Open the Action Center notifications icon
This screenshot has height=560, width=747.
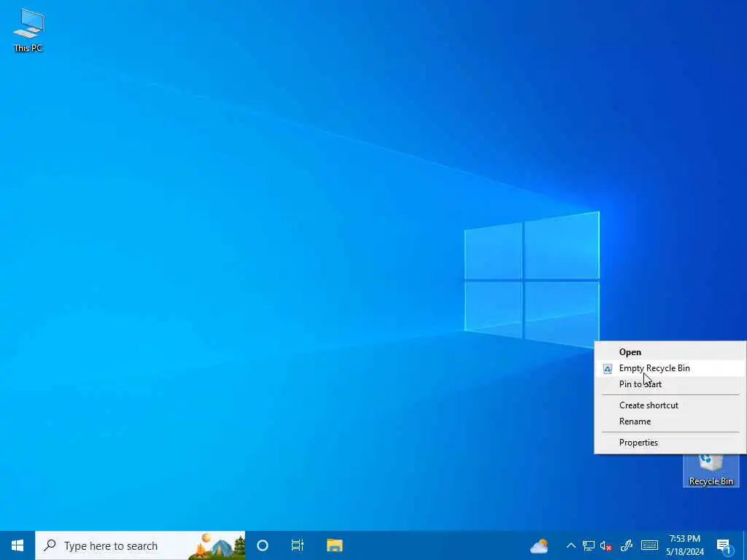pyautogui.click(x=724, y=546)
